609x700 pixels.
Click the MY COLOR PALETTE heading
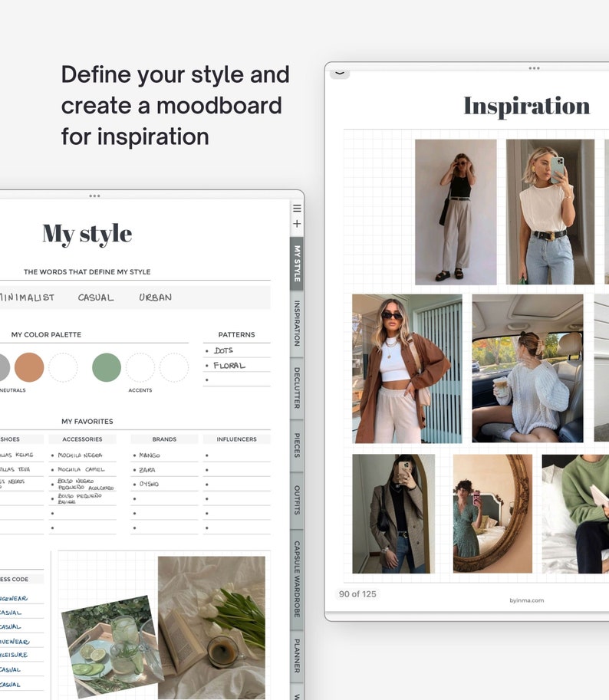[x=46, y=334]
